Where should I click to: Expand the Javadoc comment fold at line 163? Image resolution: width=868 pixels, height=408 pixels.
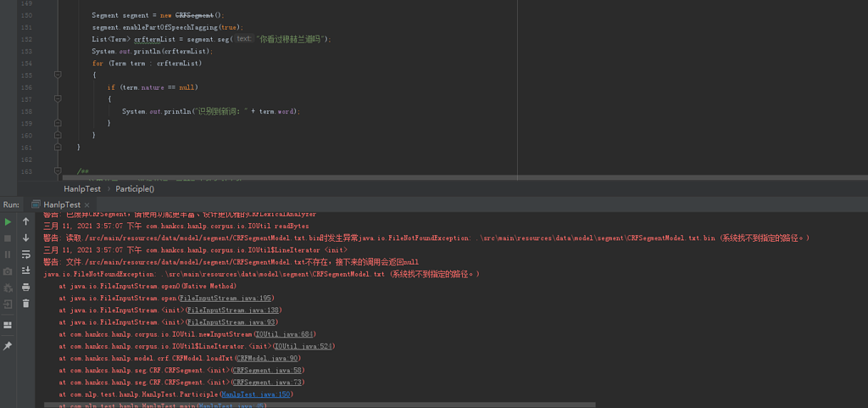(58, 171)
